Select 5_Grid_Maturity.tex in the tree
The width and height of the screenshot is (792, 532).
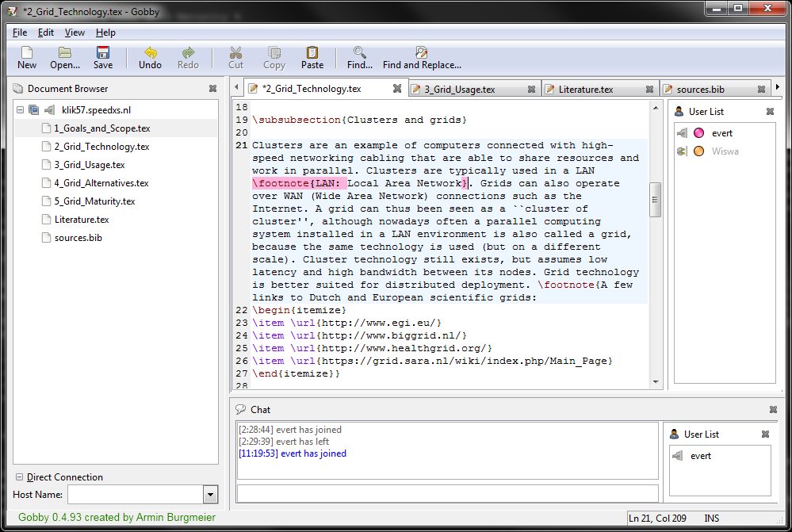(94, 201)
